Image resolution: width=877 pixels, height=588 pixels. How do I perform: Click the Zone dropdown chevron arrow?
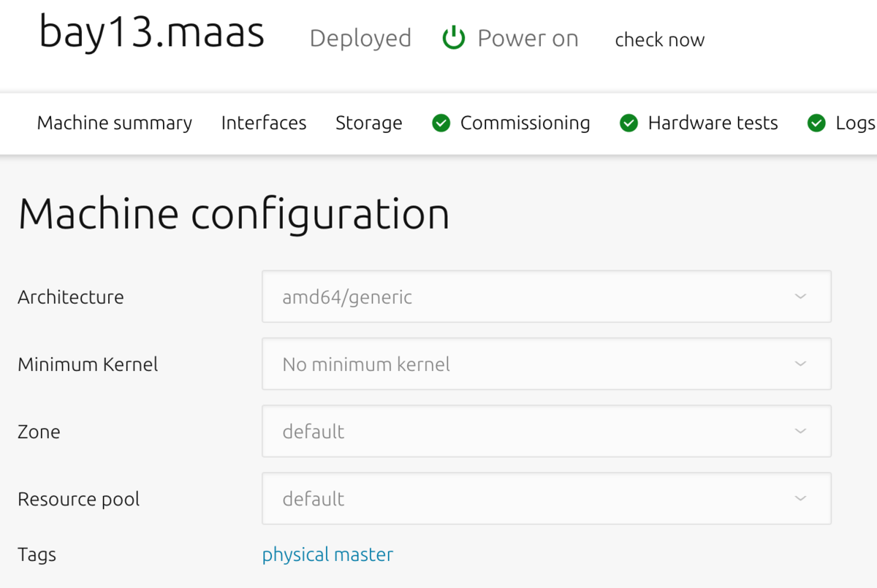[x=800, y=431]
